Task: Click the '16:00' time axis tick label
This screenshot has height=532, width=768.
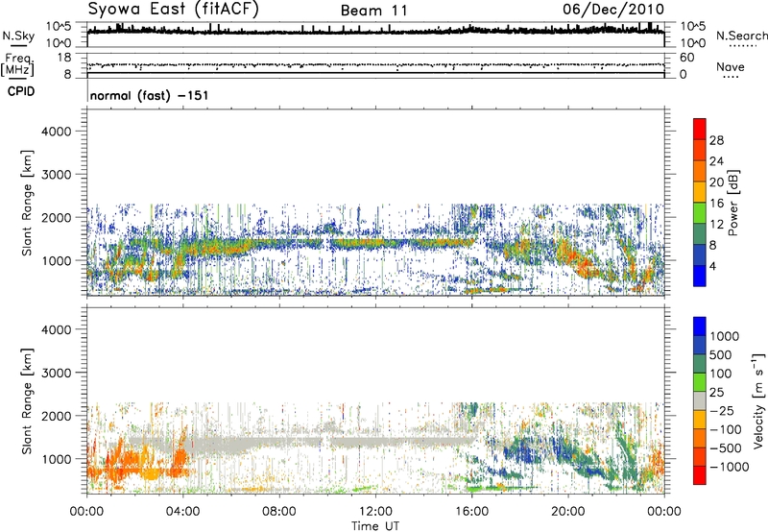Action: pyautogui.click(x=471, y=512)
